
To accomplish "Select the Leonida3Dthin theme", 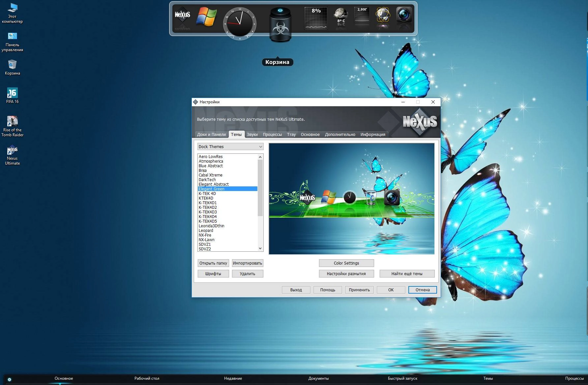I will [227, 226].
